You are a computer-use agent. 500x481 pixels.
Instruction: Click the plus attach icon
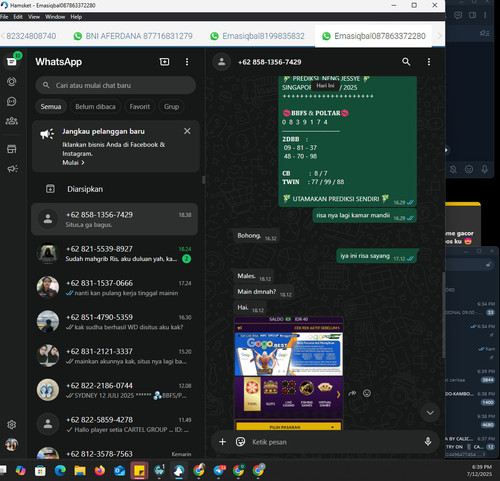[223, 442]
